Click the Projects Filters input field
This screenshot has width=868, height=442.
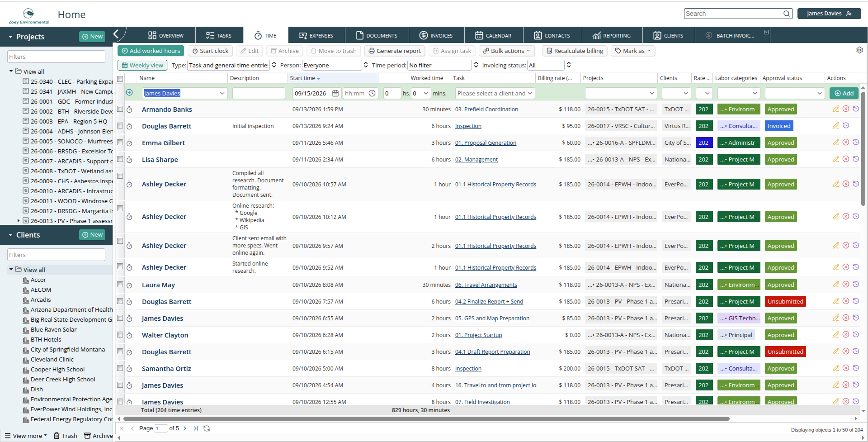[56, 57]
